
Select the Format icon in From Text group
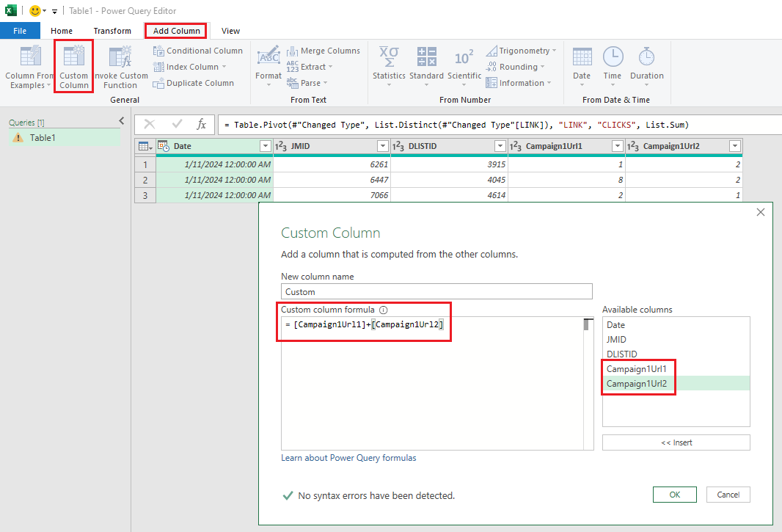[x=268, y=66]
